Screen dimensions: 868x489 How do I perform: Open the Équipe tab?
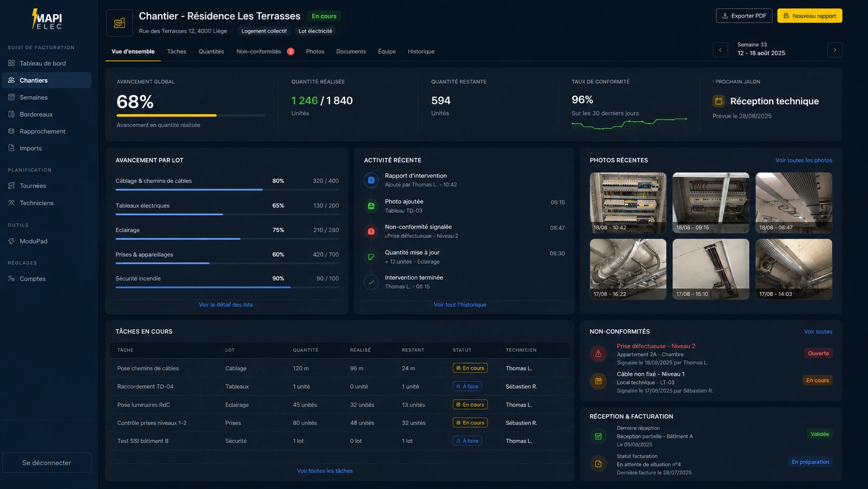point(387,51)
